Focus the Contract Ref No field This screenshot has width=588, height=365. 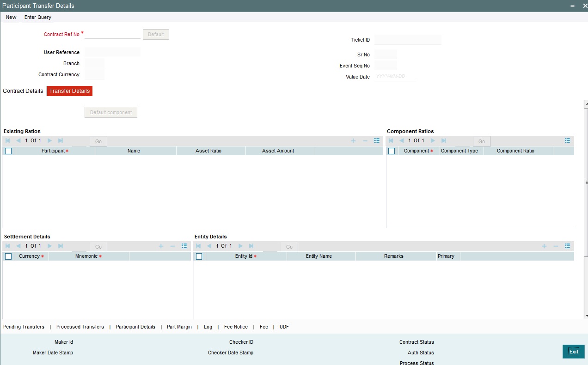pyautogui.click(x=112, y=34)
